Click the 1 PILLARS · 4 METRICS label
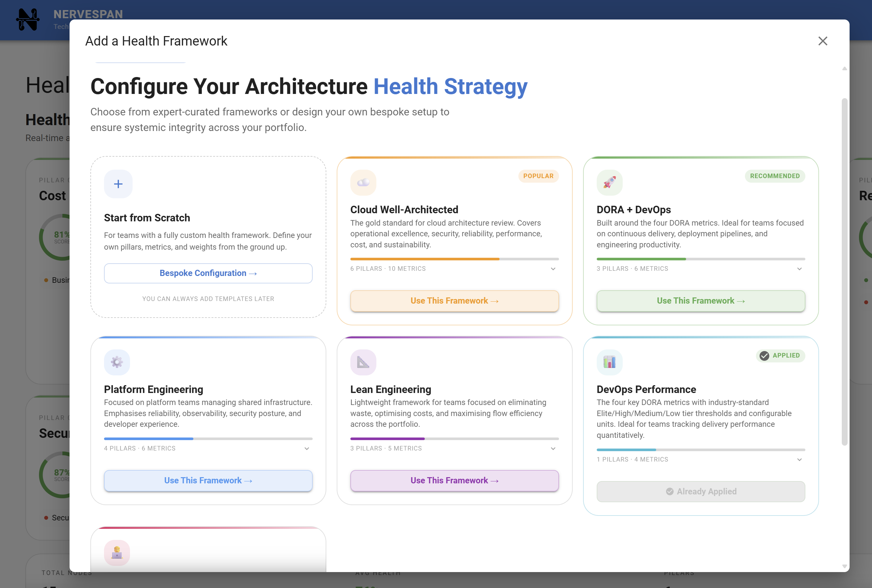The image size is (872, 588). (x=632, y=459)
